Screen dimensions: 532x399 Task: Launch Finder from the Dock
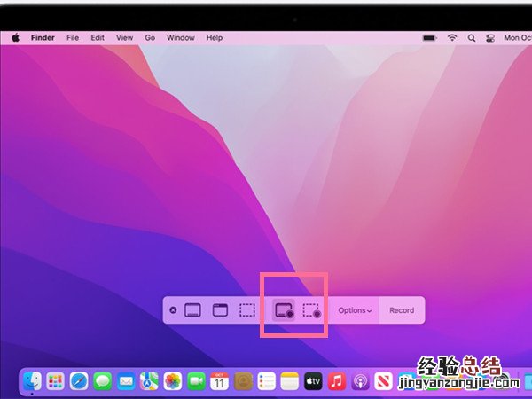click(33, 381)
